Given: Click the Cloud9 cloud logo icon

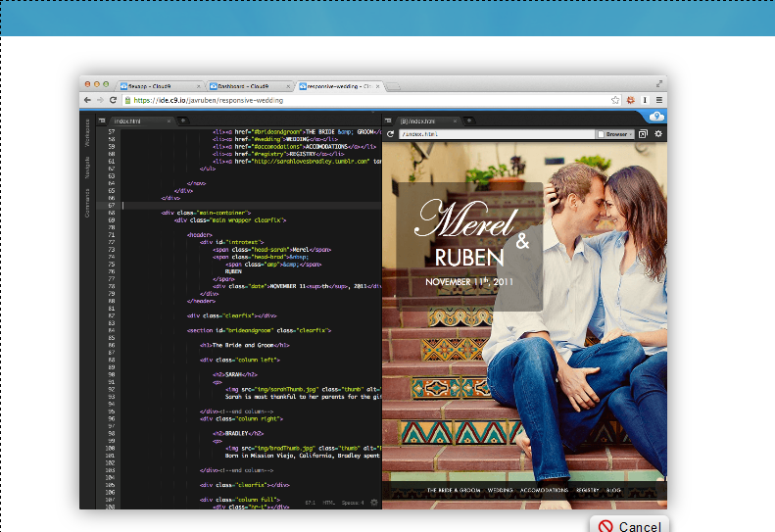Looking at the screenshot, I should 656,117.
